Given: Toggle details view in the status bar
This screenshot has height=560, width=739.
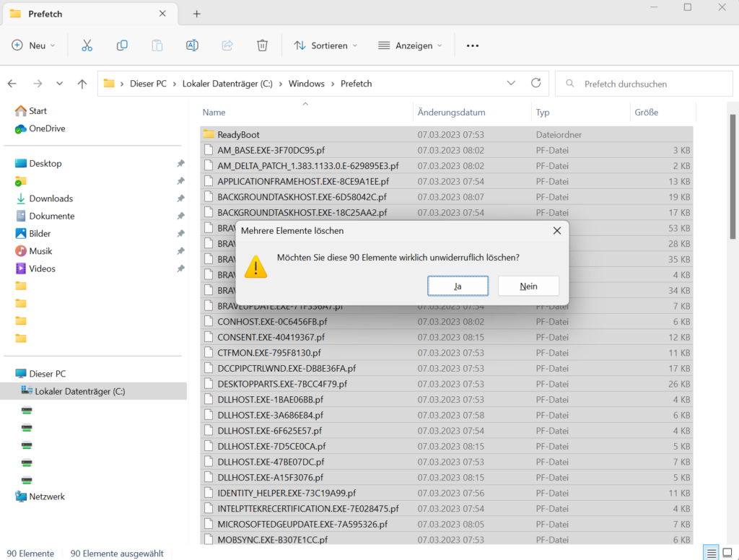Looking at the screenshot, I should [x=711, y=552].
